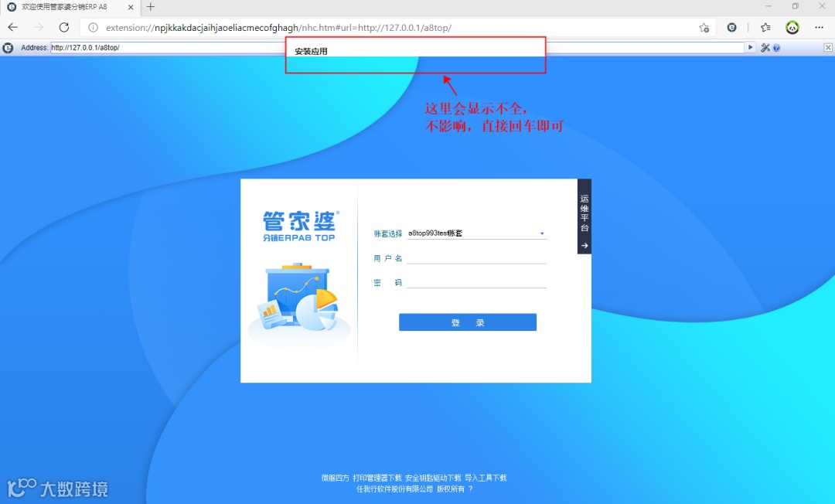Open the 微服四方 link
This screenshot has width=835, height=504.
click(336, 478)
